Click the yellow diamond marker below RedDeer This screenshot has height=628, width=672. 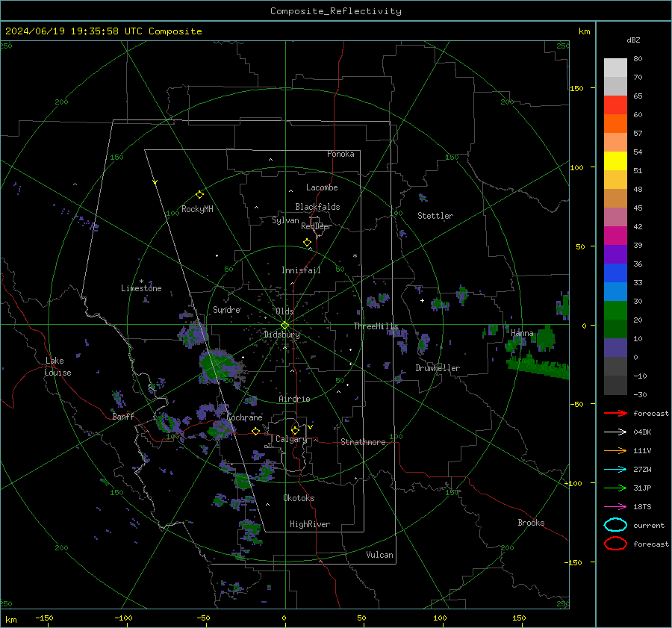tap(307, 243)
